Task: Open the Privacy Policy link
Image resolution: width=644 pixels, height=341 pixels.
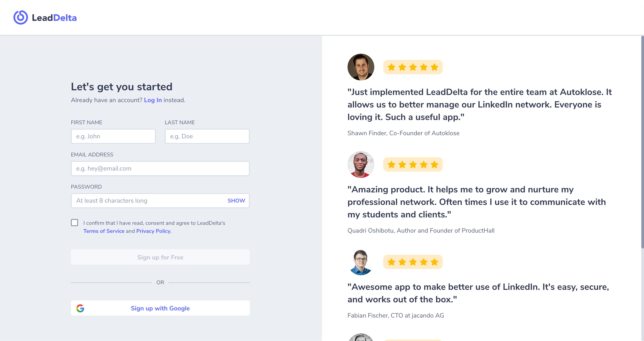Action: coord(153,231)
